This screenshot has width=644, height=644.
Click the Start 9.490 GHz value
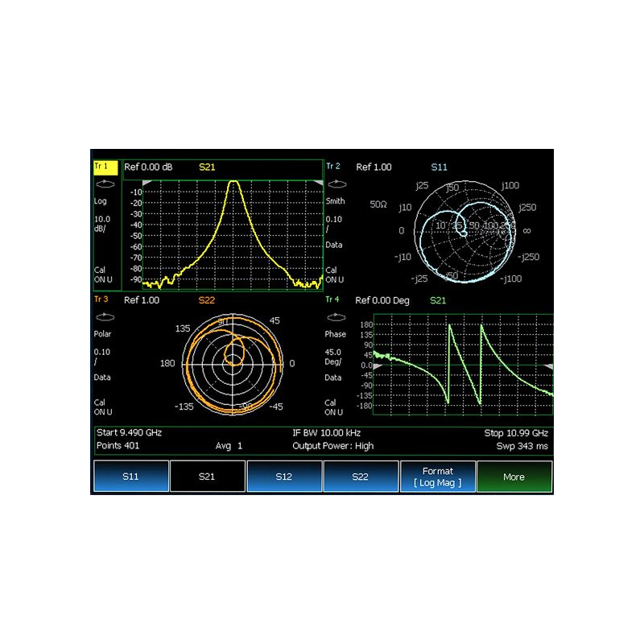point(129,432)
